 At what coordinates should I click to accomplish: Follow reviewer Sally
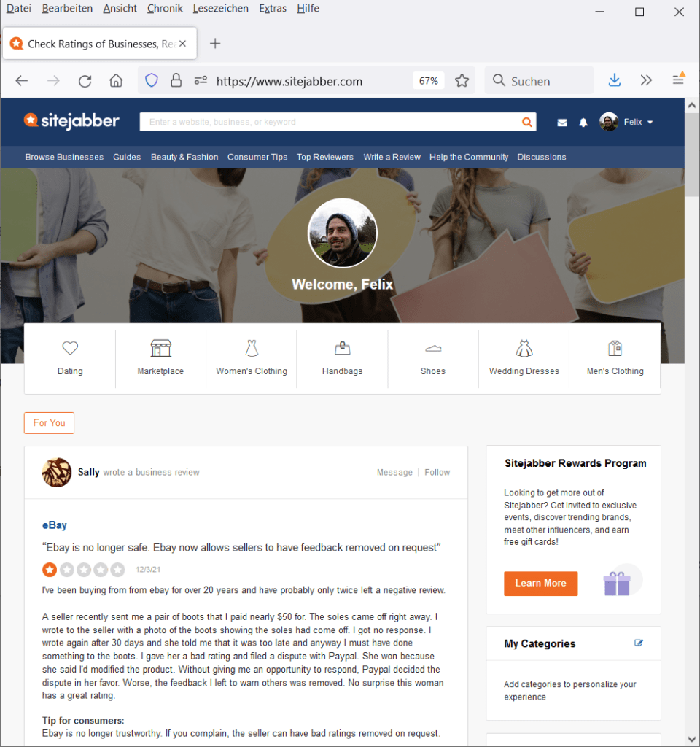(437, 473)
